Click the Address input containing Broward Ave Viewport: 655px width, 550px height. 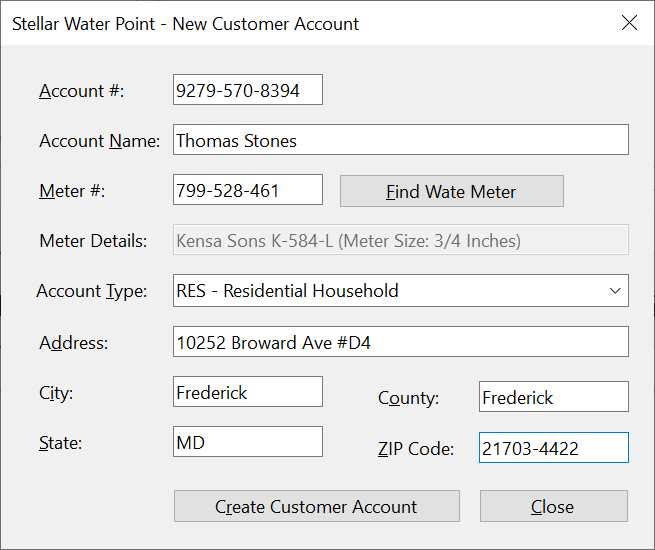tap(401, 342)
